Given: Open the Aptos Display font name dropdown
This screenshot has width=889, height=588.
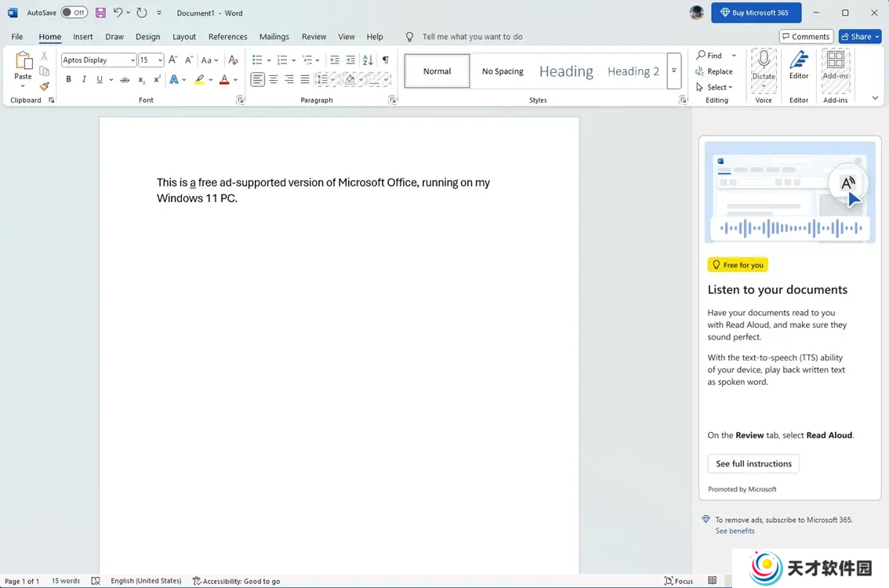Looking at the screenshot, I should (x=132, y=60).
